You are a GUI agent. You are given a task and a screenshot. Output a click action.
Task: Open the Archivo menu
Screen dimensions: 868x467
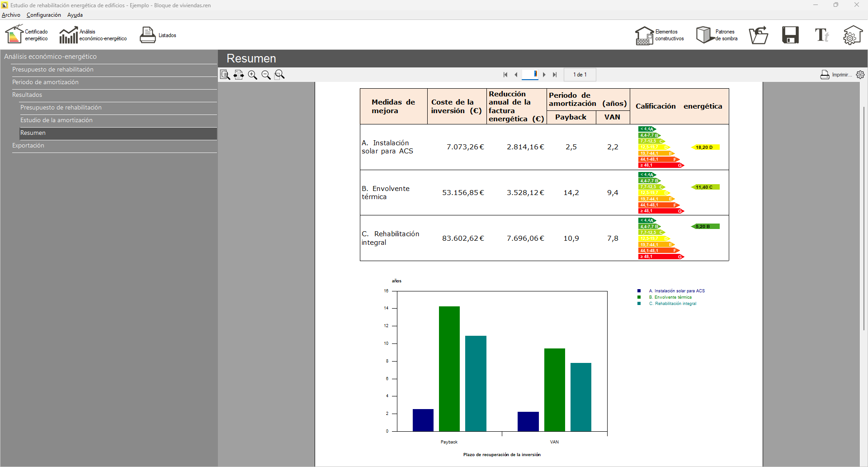[11, 15]
